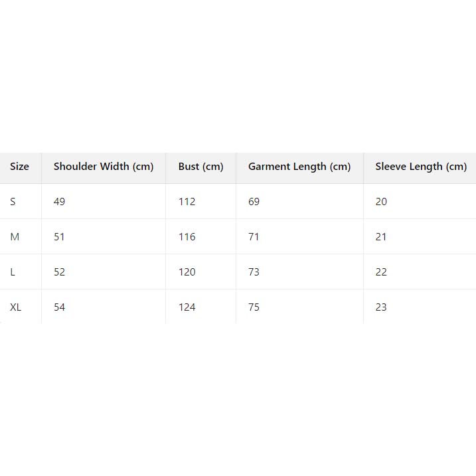Screen dimensions: 476x476
Task: Click the Sleeve Length (cm) header
Action: point(421,167)
